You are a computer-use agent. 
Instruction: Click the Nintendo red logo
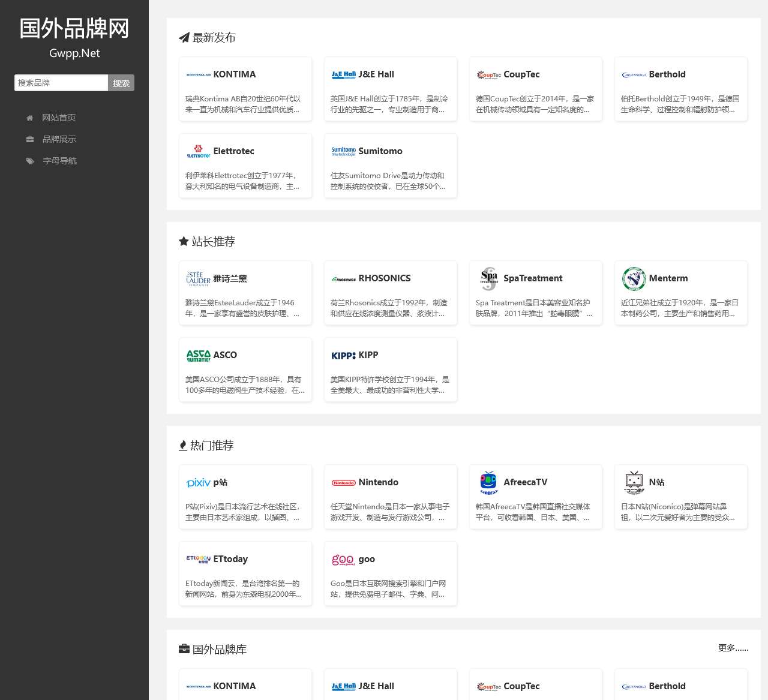(344, 482)
